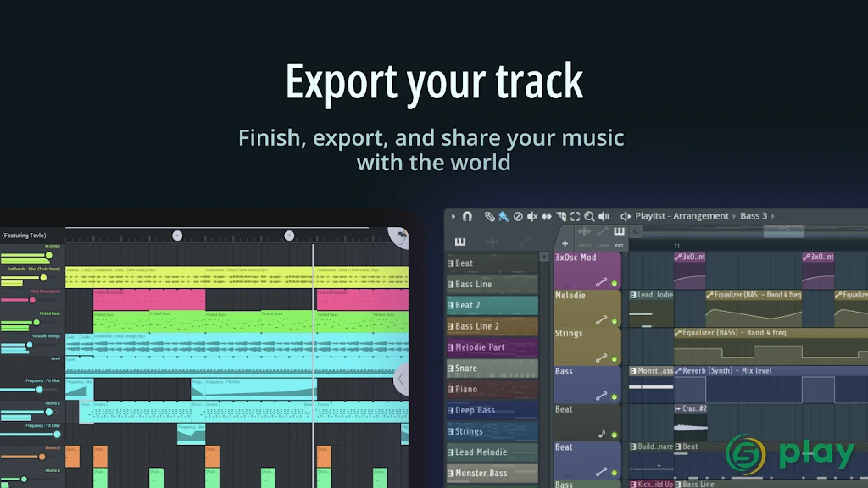Select Melodie Part in pattern list
Viewport: 868px width, 488px height.
tap(492, 347)
